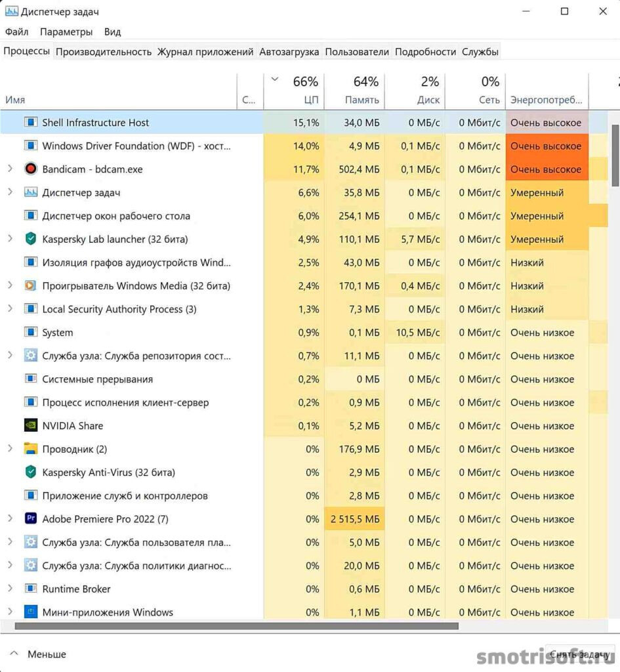Viewport: 620px width, 672px height.
Task: Click the NVIDIA Share icon
Action: pyautogui.click(x=30, y=425)
